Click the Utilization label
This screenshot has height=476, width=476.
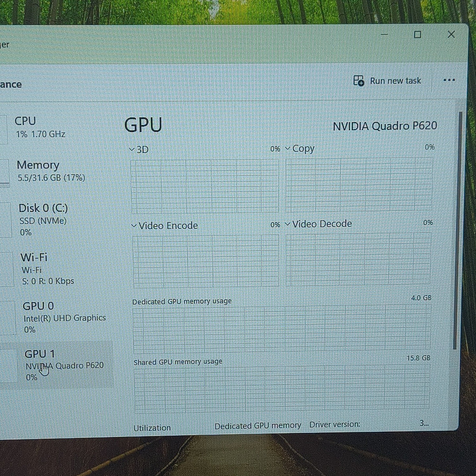pyautogui.click(x=152, y=428)
